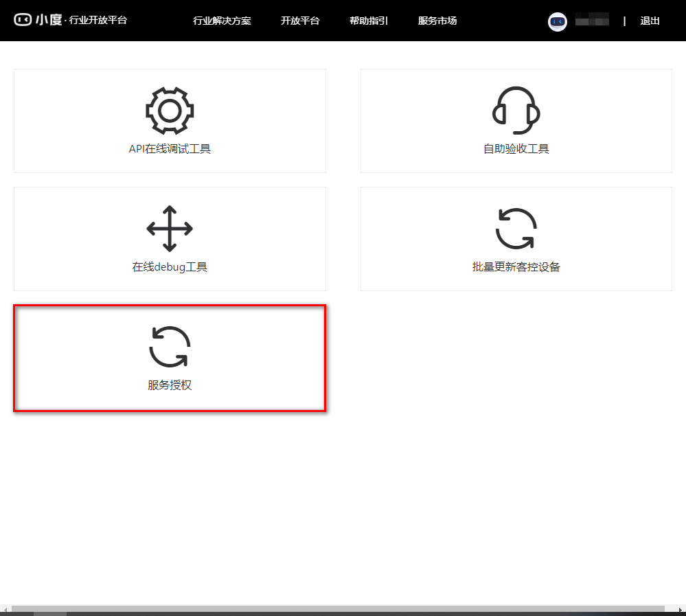The image size is (686, 616).
Task: Select the API在线调试工具 text label
Action: (170, 149)
